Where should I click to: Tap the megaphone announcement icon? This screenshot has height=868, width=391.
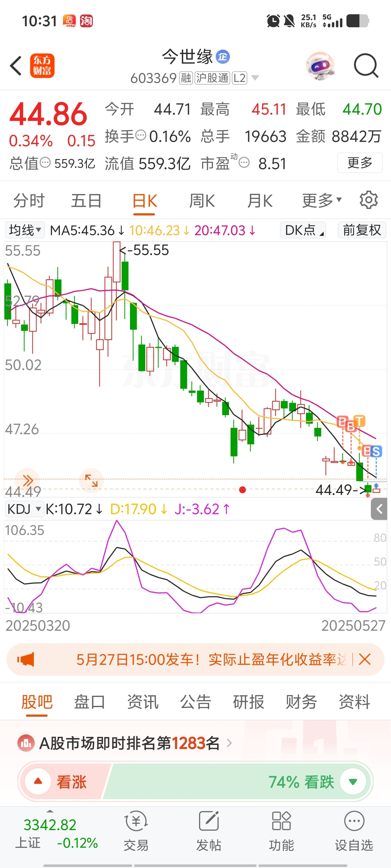click(26, 659)
